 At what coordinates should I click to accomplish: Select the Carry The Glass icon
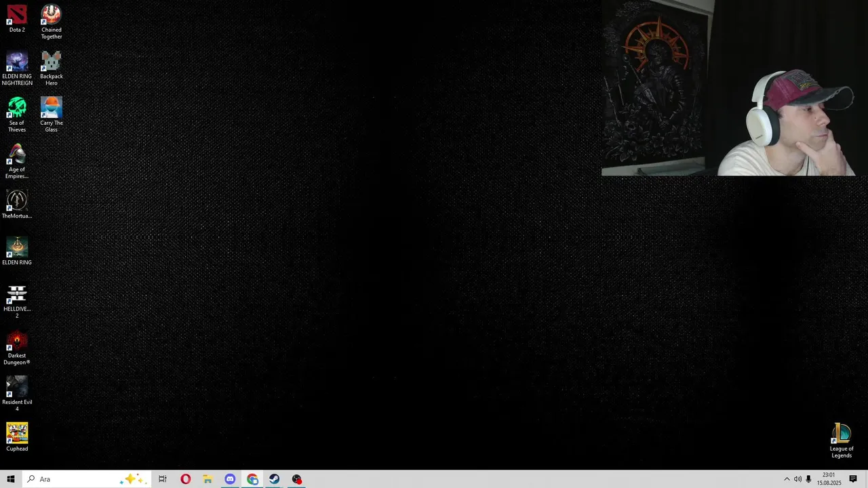tap(51, 115)
